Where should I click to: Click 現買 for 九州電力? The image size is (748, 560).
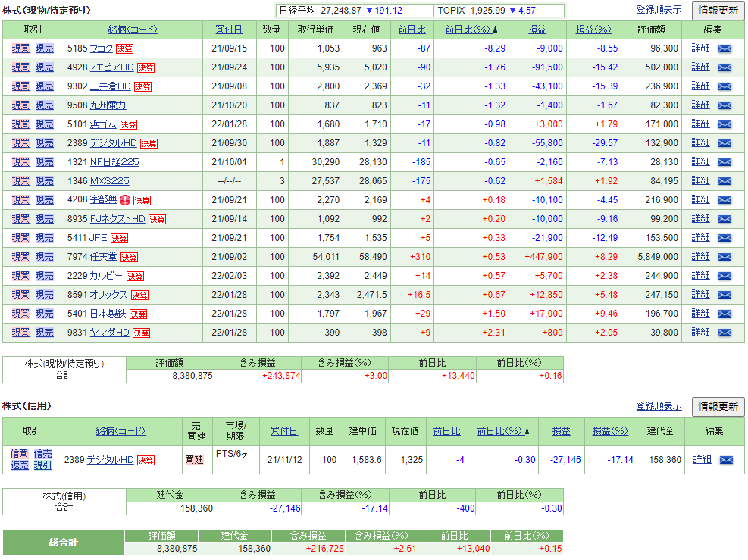click(21, 105)
